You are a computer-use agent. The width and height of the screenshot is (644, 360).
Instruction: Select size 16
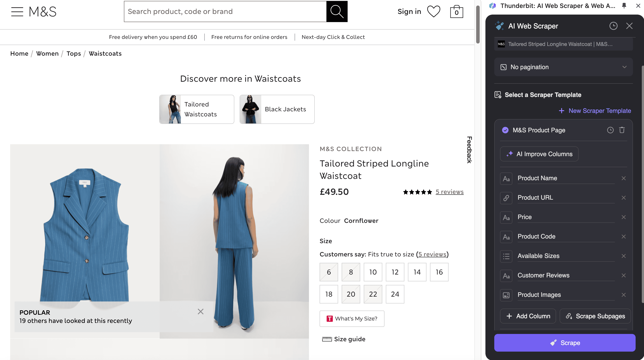click(439, 272)
